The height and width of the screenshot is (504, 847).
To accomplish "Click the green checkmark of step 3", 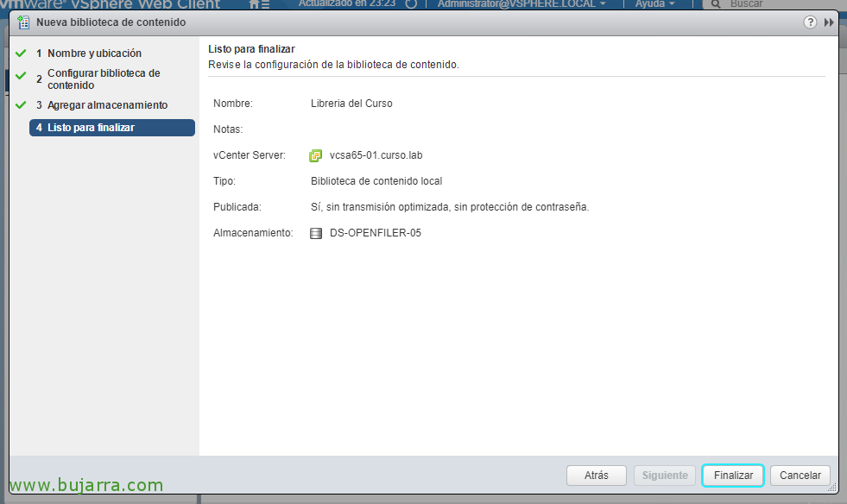I will point(21,104).
